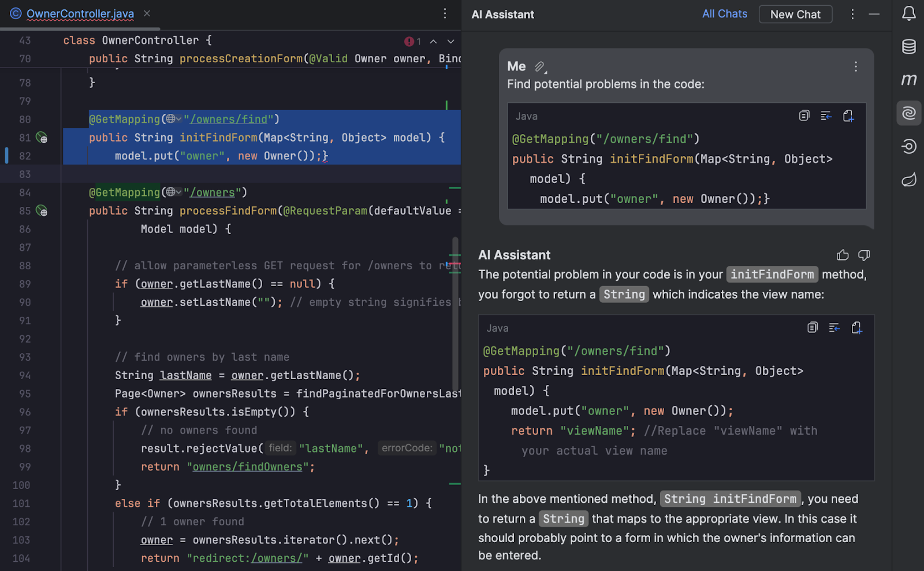Open the Database tool window icon
924x571 pixels.
908,46
